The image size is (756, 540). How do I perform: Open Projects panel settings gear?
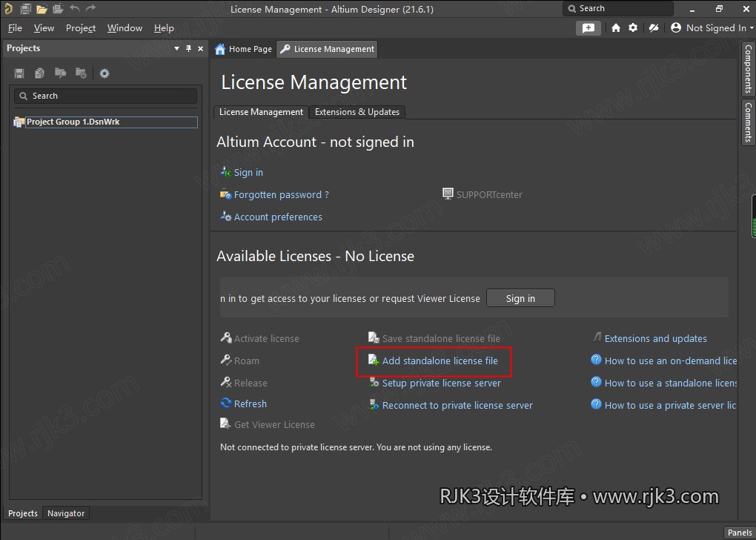point(105,73)
